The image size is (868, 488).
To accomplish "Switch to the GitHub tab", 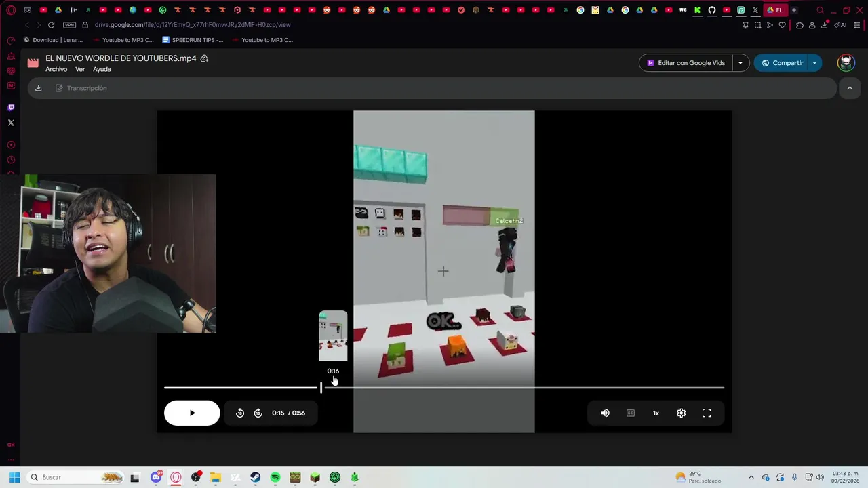I will coord(712,10).
